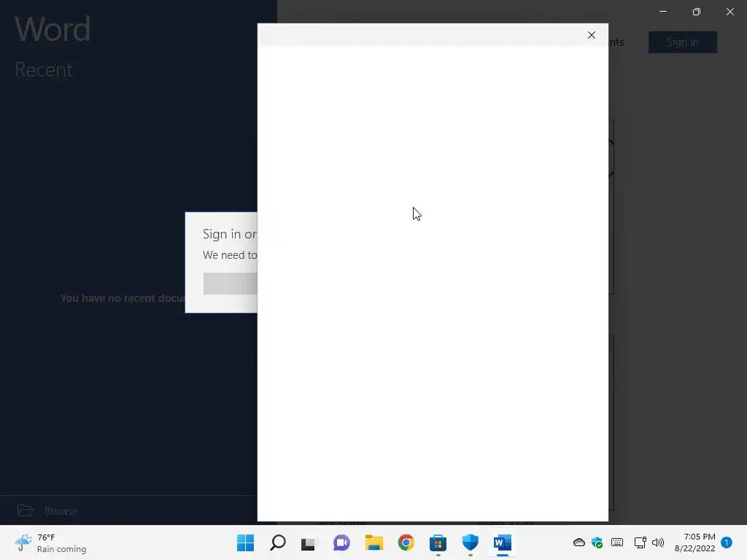This screenshot has height=560, width=747.
Task: Open the touch keyboard tray icon
Action: pyautogui.click(x=617, y=542)
